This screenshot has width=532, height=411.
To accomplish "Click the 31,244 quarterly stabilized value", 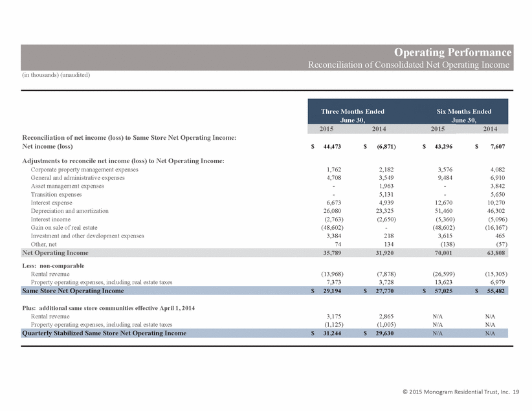I will pos(332,333).
